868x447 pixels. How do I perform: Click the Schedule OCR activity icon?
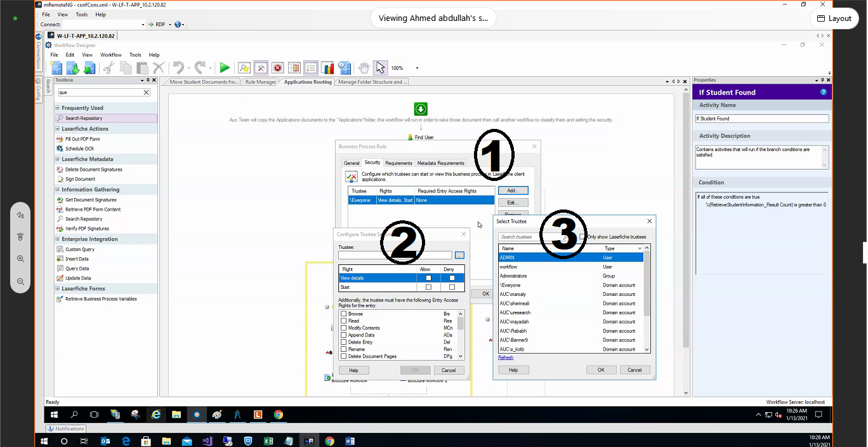[x=60, y=149]
